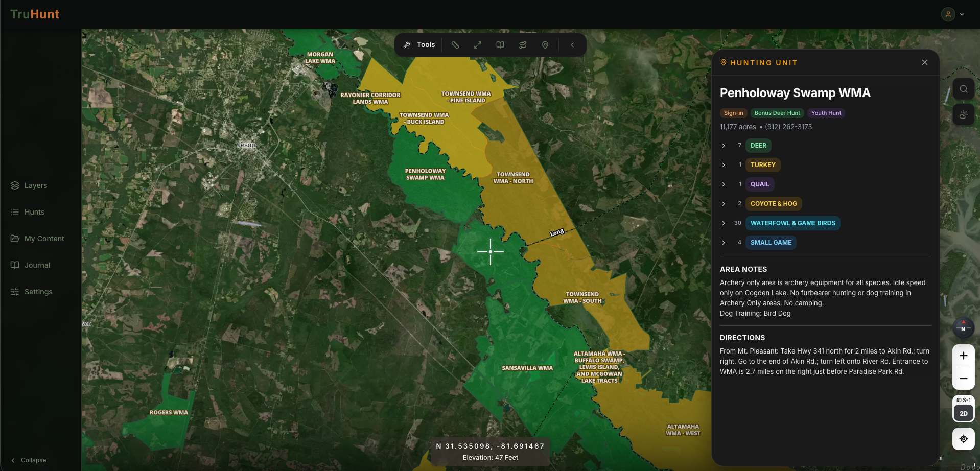The image size is (980, 471).
Task: Close the Hunting Unit panel
Action: (x=924, y=62)
